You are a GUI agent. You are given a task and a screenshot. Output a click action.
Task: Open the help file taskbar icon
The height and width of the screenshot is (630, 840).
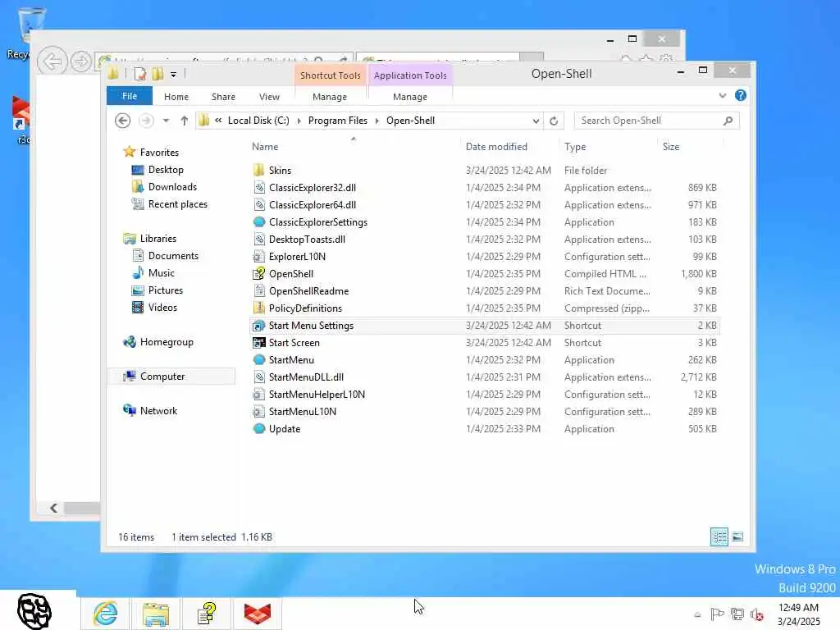(207, 614)
